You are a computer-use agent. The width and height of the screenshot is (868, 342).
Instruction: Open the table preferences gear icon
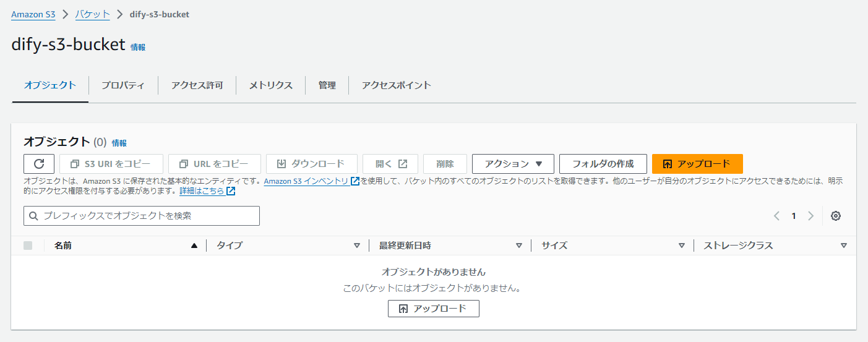coord(836,216)
